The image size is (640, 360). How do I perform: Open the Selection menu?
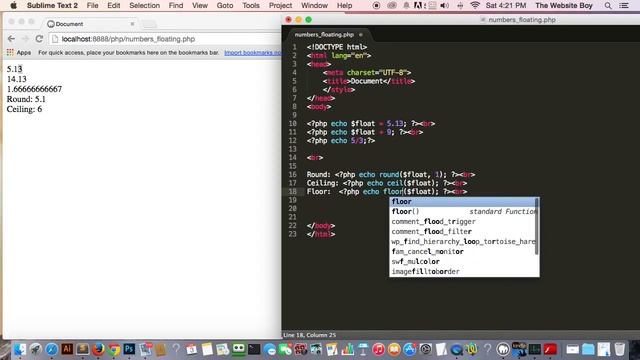coord(144,5)
